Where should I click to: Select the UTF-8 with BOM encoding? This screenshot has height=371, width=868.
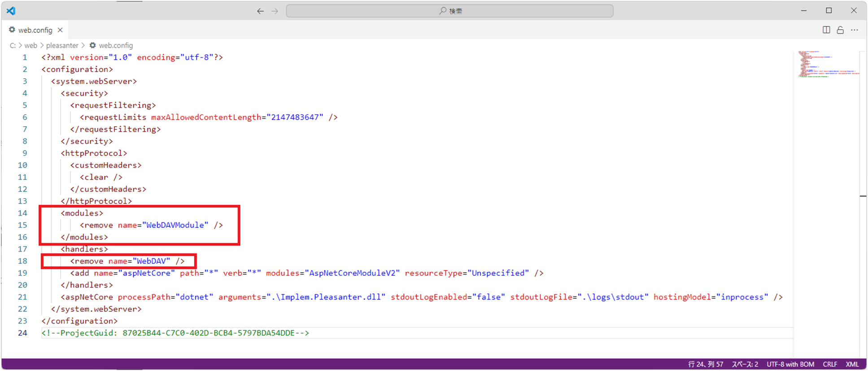click(x=790, y=364)
